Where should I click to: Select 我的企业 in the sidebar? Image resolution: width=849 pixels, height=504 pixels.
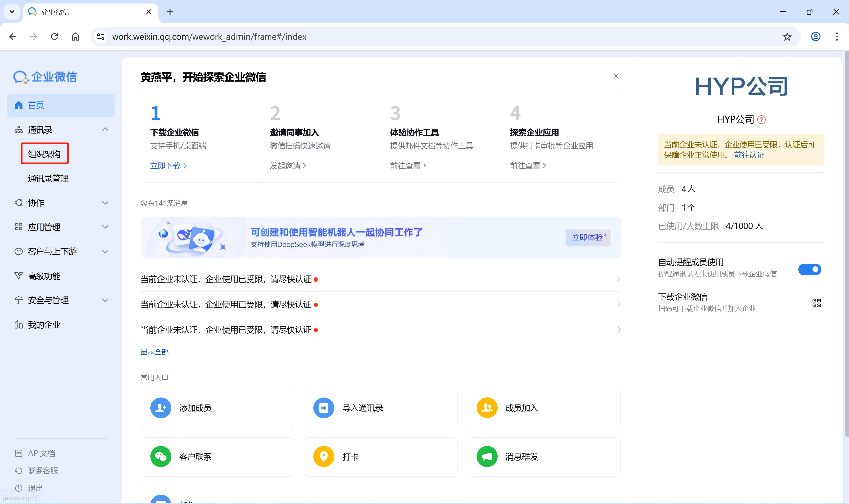pyautogui.click(x=44, y=325)
